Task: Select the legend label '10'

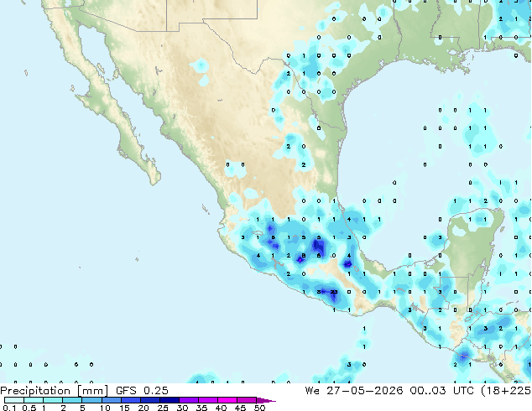Action: [x=105, y=408]
